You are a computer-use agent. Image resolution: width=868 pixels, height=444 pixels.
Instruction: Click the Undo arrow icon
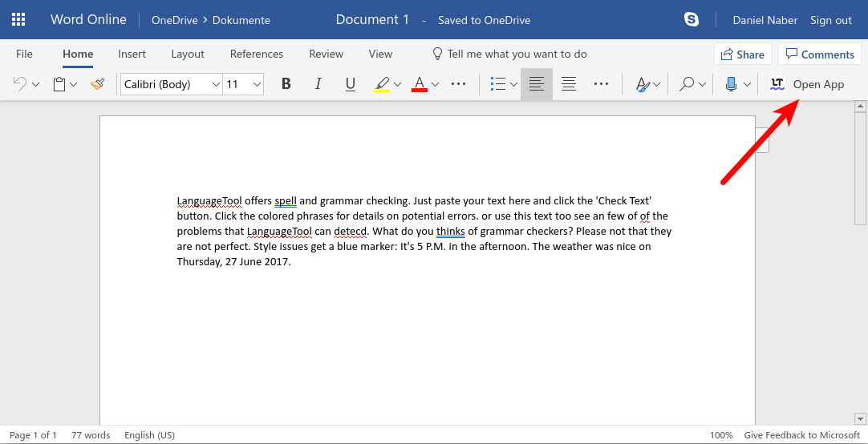click(19, 84)
